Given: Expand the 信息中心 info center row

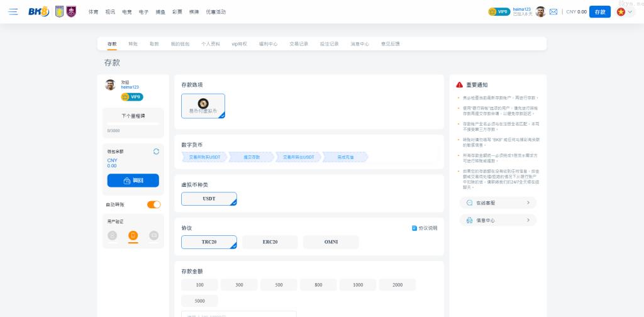Looking at the screenshot, I should (497, 220).
